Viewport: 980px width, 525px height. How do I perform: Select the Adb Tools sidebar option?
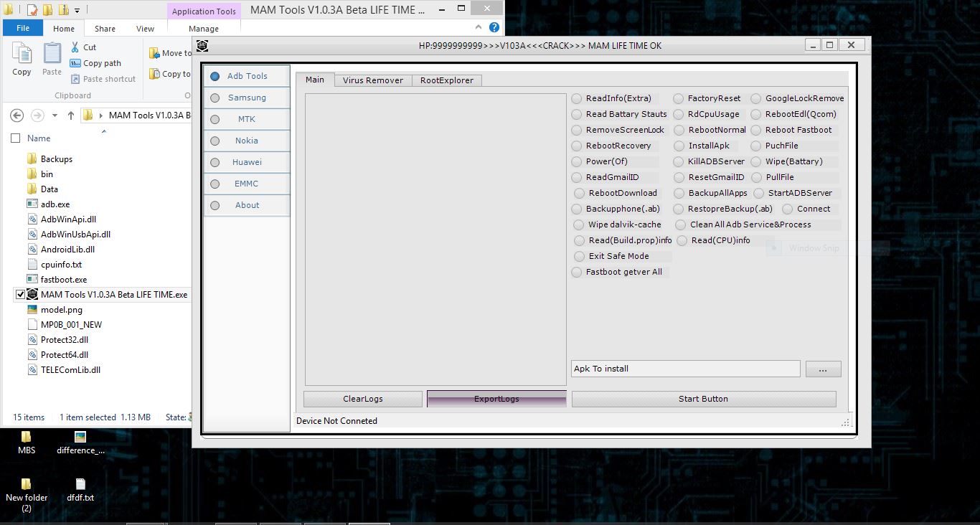(247, 76)
